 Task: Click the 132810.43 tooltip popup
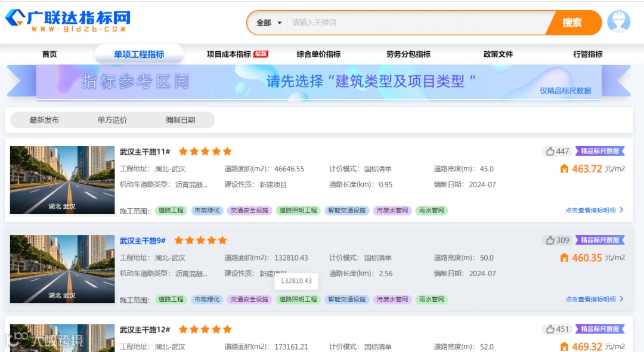(296, 281)
